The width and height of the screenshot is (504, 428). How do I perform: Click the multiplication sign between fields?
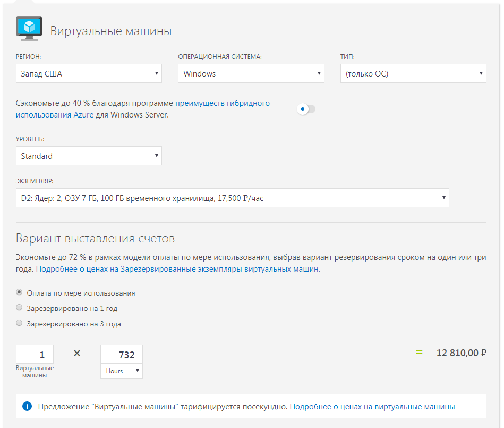pos(77,354)
